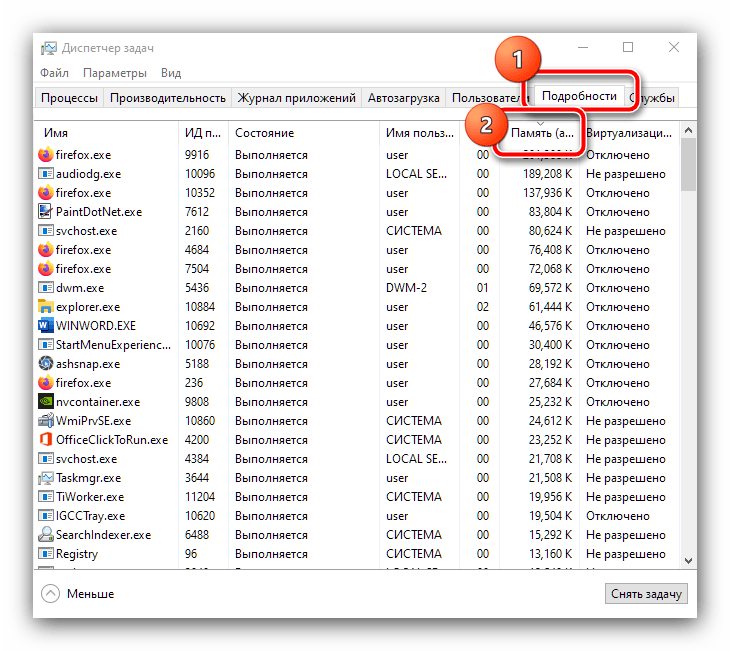The width and height of the screenshot is (730, 651).
Task: Click Не разрешено in the Taskmgr.exe row
Action: coord(626,478)
